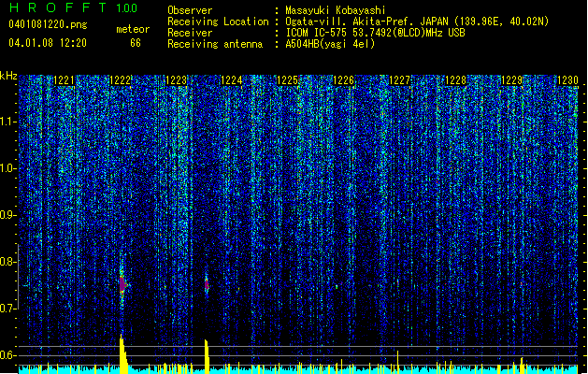Image resolution: width=588 pixels, height=374 pixels.
Task: Click the 'Receiving antenna' field label
Action: [x=215, y=44]
